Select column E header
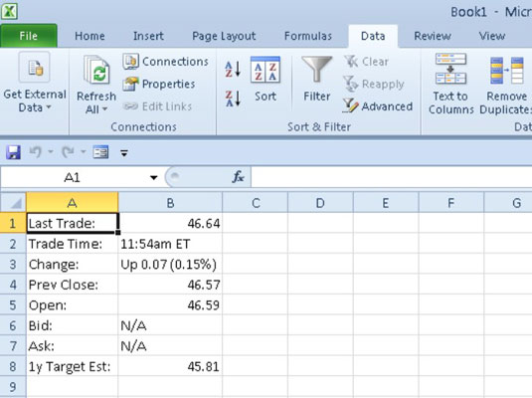532x398 pixels. tap(386, 203)
